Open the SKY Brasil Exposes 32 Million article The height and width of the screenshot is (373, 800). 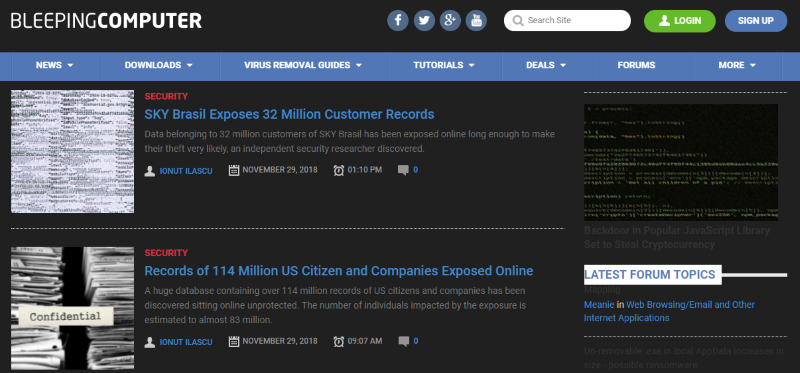click(289, 114)
